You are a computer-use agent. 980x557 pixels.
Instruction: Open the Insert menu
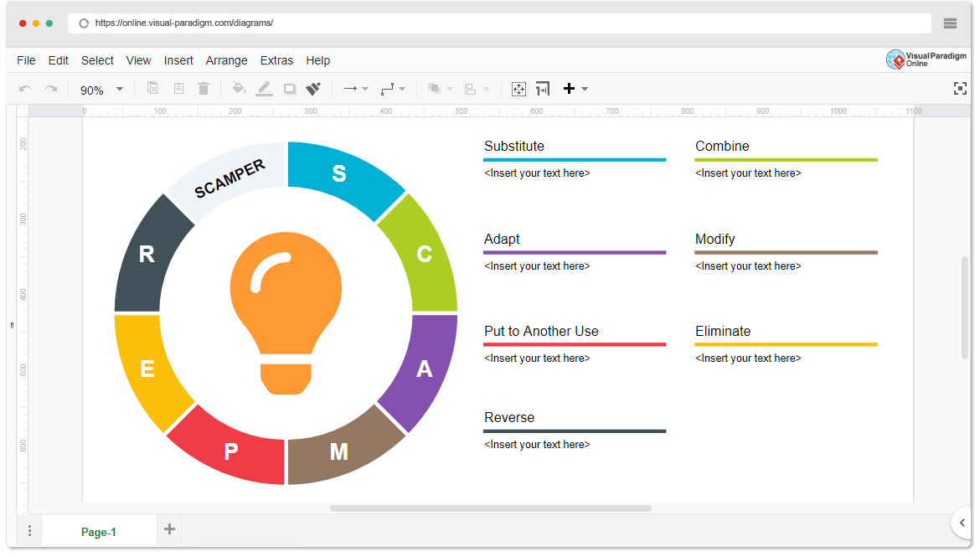[178, 60]
